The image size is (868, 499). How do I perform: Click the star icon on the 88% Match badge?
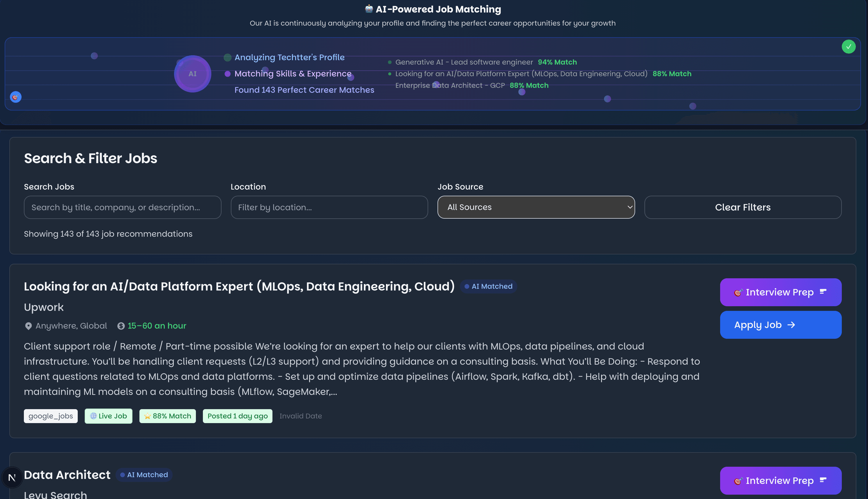coord(148,416)
